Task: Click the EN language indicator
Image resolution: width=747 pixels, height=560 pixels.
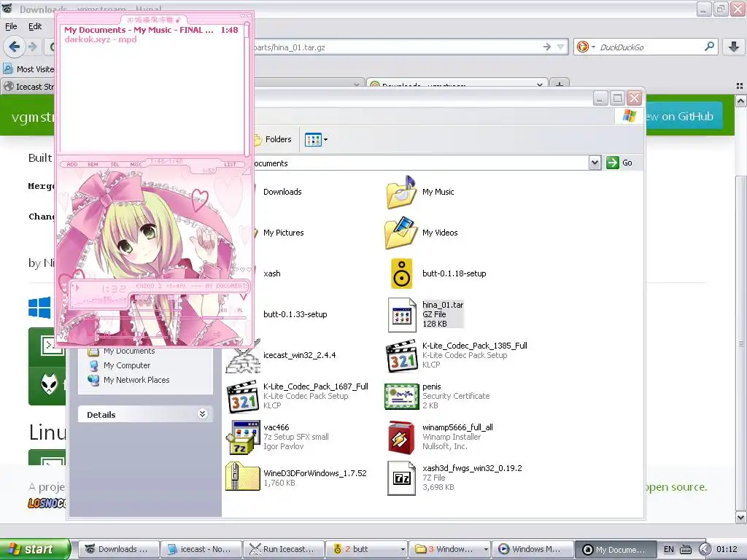Action: click(668, 549)
